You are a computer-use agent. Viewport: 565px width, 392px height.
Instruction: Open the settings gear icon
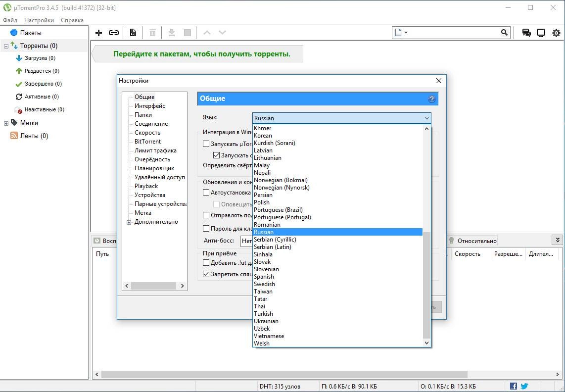pos(556,33)
